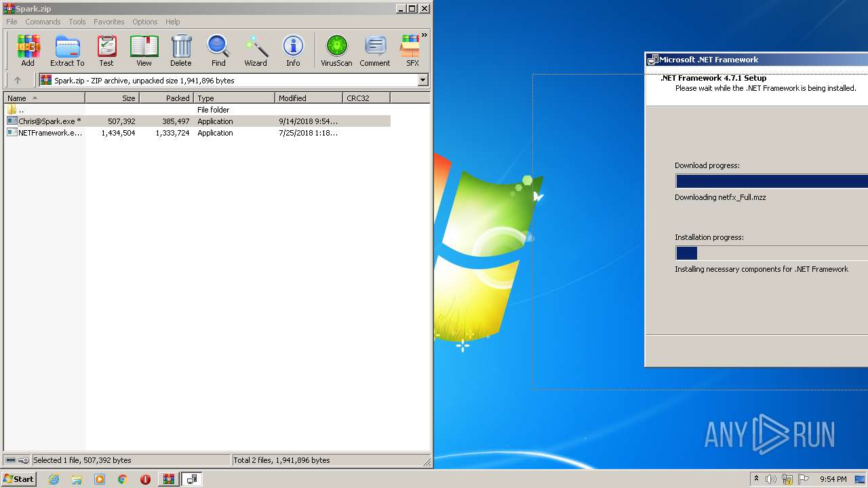The width and height of the screenshot is (868, 488).
Task: Open the Help menu
Action: 173,22
